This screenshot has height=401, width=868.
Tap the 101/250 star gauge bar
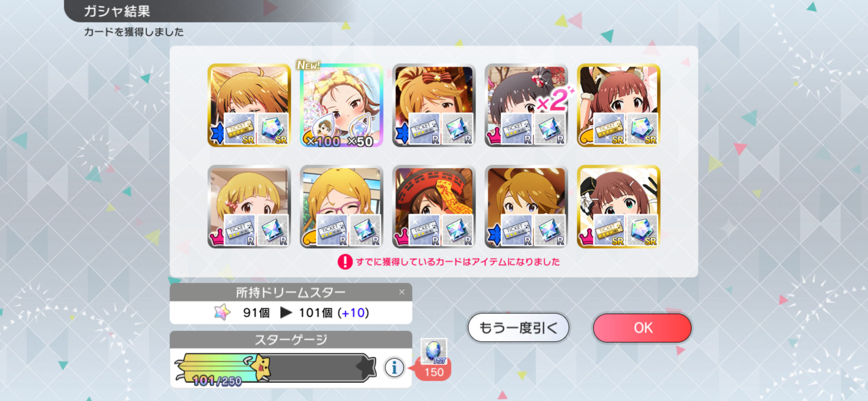[x=276, y=368]
